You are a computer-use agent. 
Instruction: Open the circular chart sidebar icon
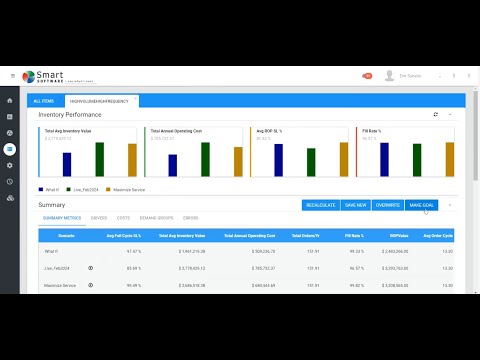coord(10,133)
